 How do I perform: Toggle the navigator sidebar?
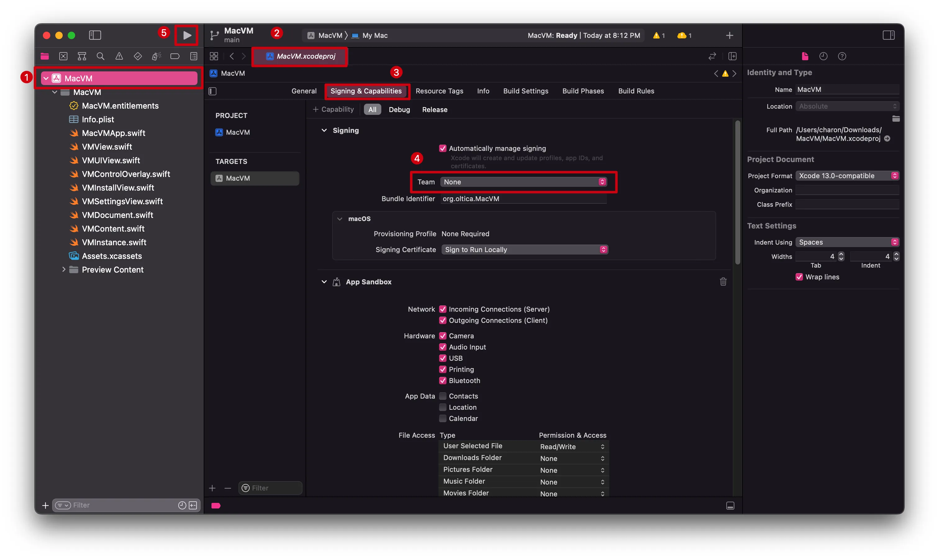(x=95, y=35)
